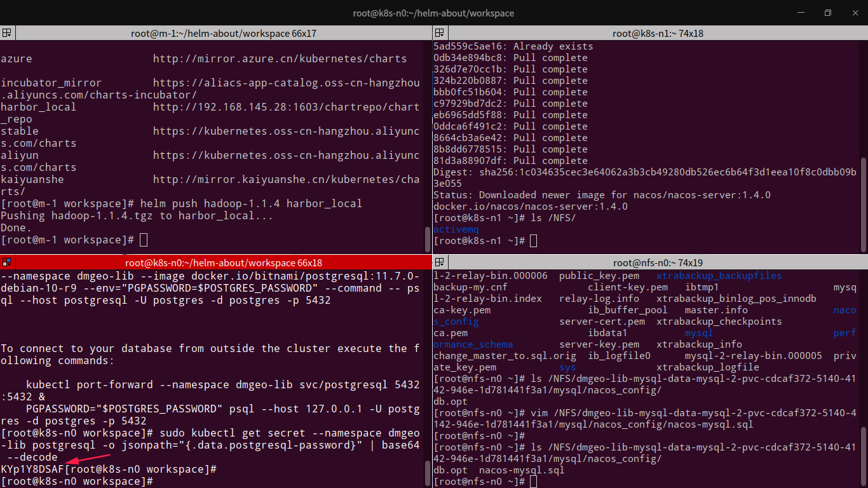Click the restore-window icon beside close
868x488 pixels.
tap(827, 13)
